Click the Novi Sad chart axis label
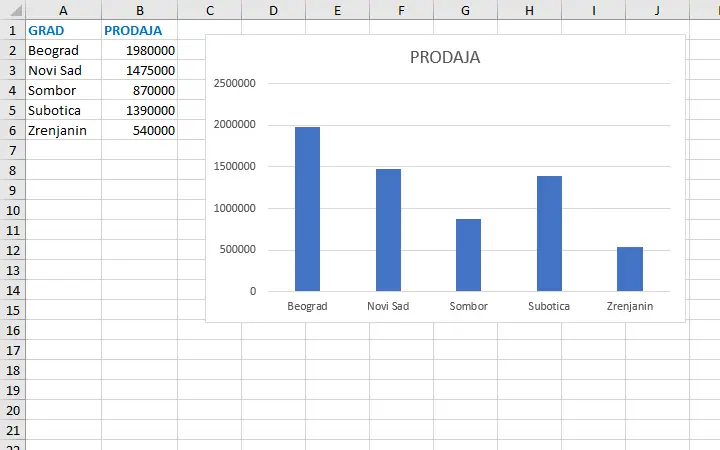720x450 pixels. [x=388, y=306]
